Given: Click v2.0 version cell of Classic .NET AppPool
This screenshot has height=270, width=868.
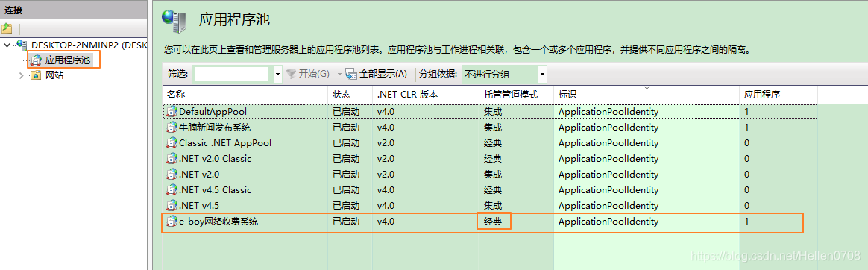Looking at the screenshot, I should (386, 142).
